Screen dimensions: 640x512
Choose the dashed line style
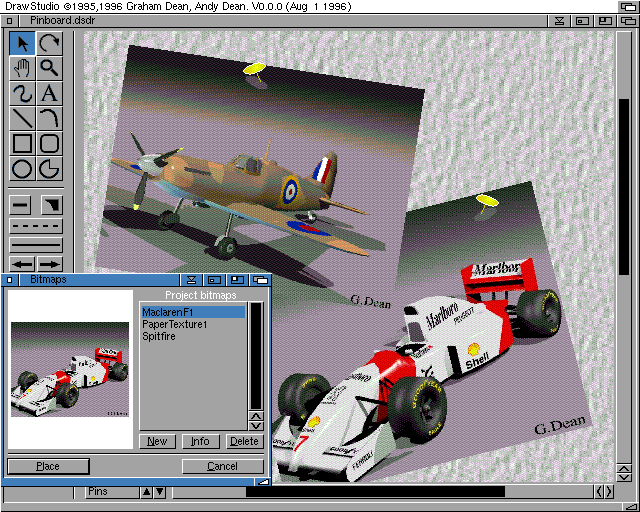coord(36,226)
